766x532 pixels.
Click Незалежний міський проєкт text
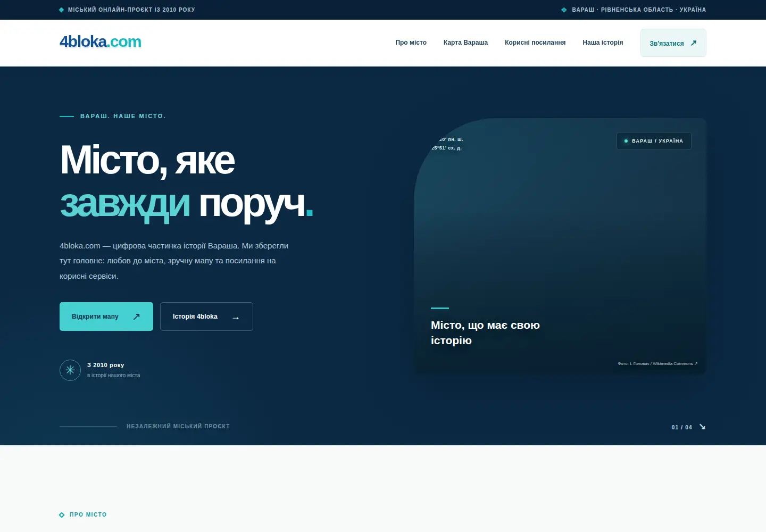click(x=178, y=426)
